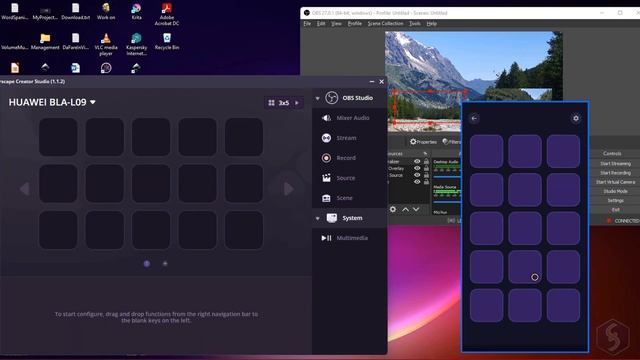Click the Controls panel header in OBS
This screenshot has width=640, height=360.
coord(612,153)
